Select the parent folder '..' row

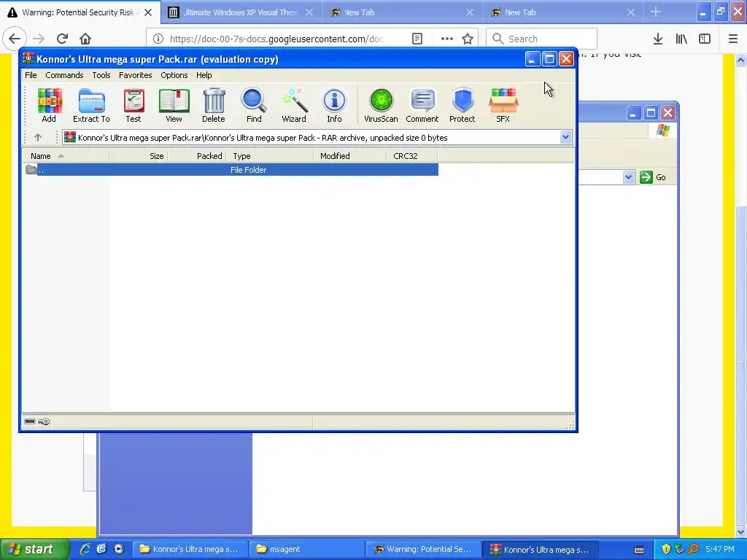tap(231, 170)
